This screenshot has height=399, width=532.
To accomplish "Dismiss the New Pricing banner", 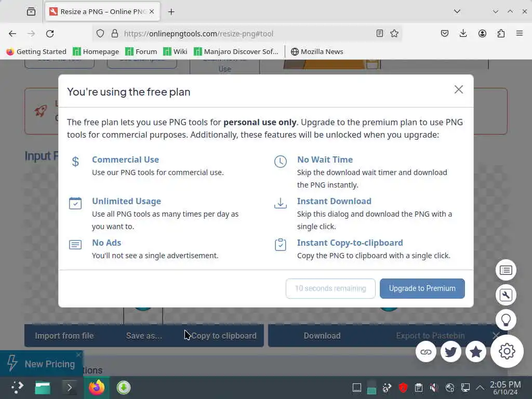I will [x=79, y=355].
